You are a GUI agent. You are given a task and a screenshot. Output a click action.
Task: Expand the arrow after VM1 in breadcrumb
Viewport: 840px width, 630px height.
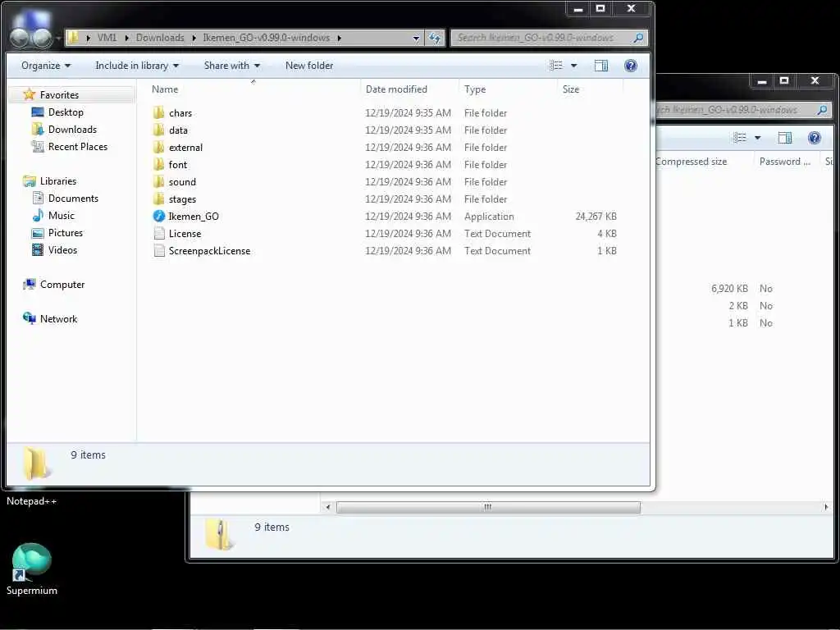tap(127, 38)
